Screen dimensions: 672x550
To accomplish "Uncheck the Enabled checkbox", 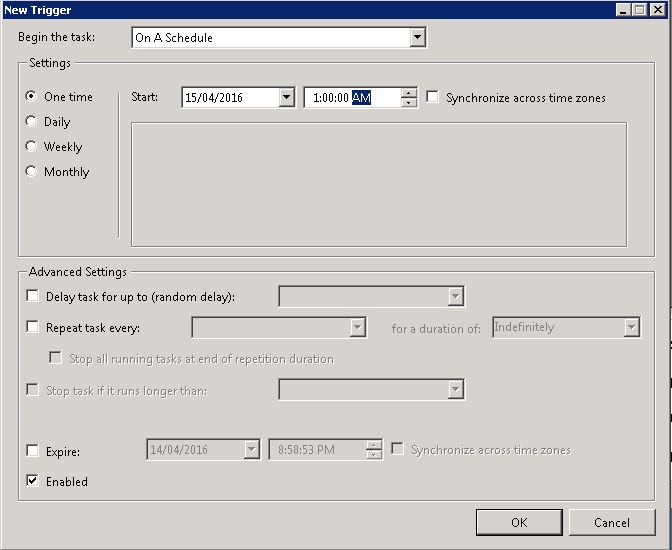I will tap(33, 481).
